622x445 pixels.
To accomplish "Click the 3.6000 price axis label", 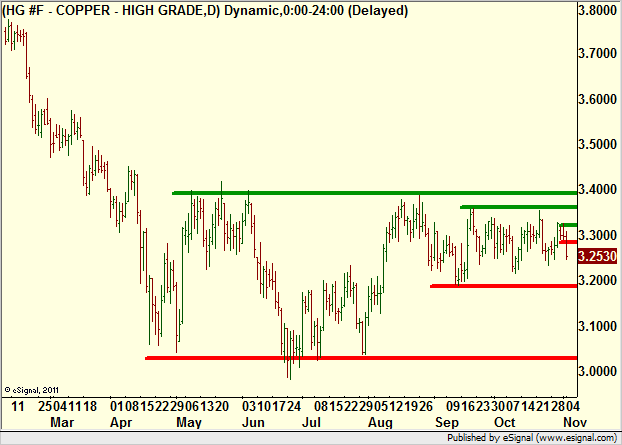I will (598, 99).
